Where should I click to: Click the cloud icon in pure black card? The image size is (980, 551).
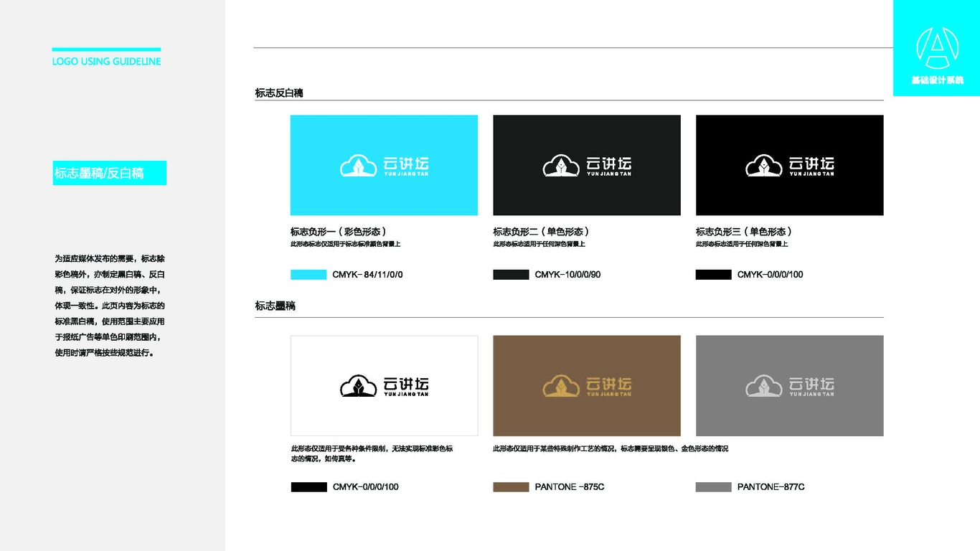click(x=764, y=166)
